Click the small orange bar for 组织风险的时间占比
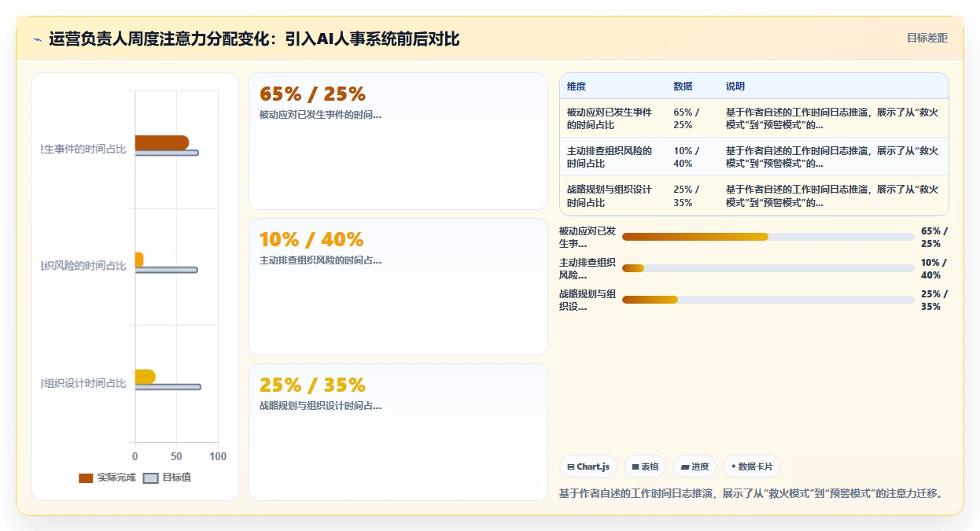980x531 pixels. coord(139,260)
